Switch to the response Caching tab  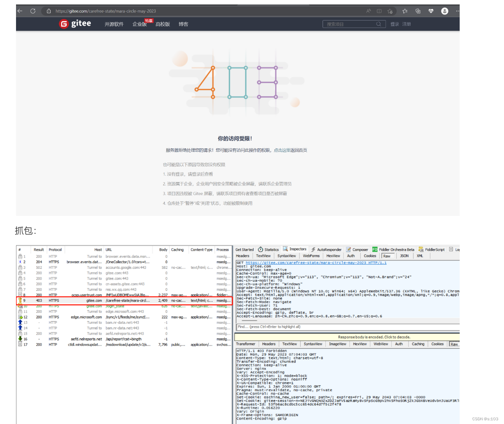pos(418,344)
